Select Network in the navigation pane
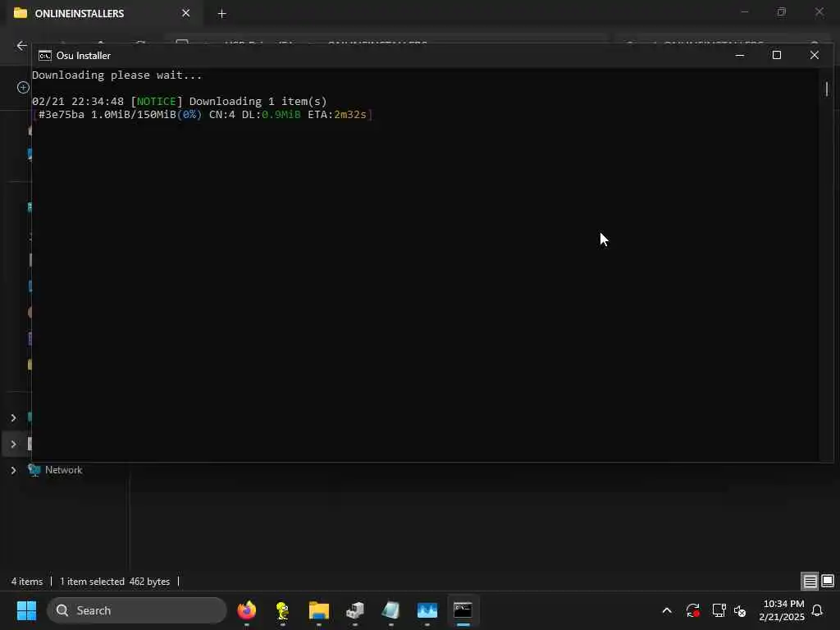The height and width of the screenshot is (630, 840). point(63,470)
